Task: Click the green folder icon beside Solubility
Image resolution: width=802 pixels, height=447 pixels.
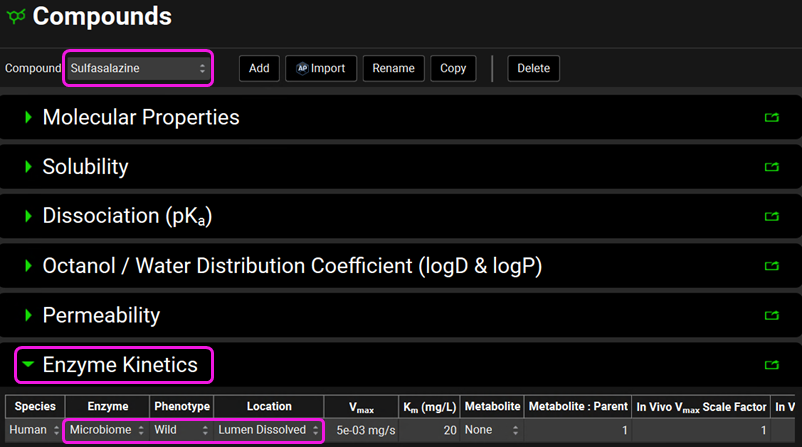Action: (771, 167)
